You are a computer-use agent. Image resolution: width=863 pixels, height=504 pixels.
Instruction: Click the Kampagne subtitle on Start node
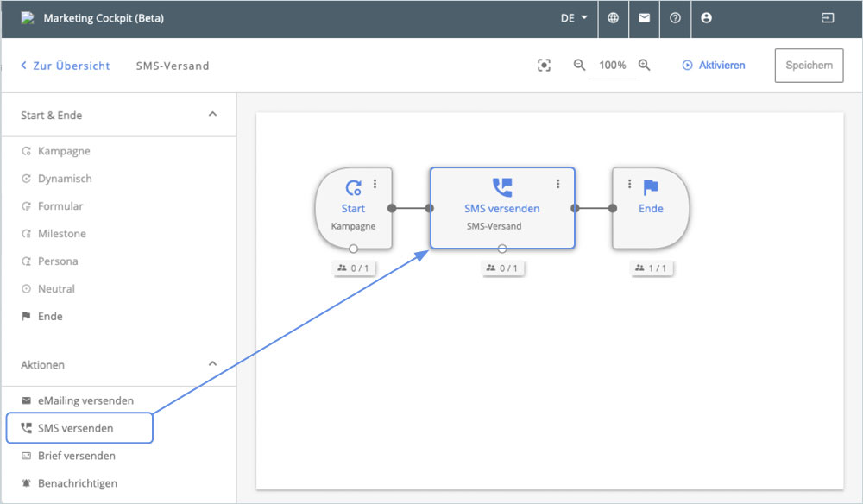pos(353,226)
